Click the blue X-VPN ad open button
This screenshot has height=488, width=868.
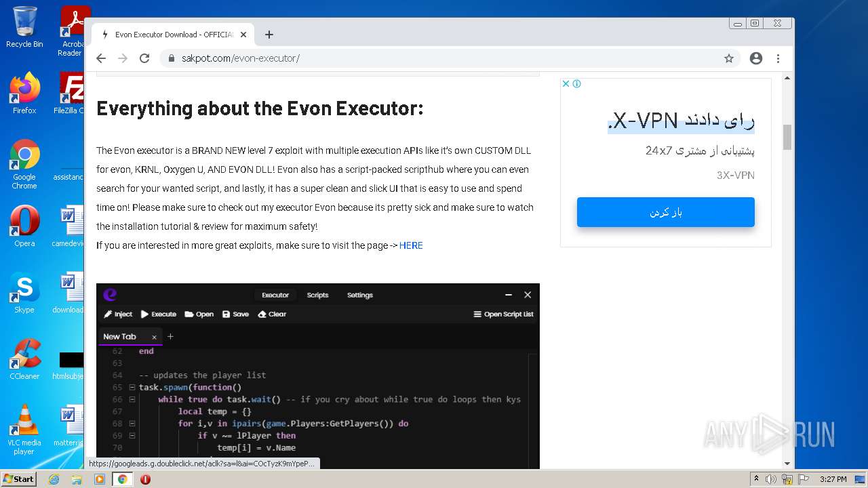tap(666, 212)
